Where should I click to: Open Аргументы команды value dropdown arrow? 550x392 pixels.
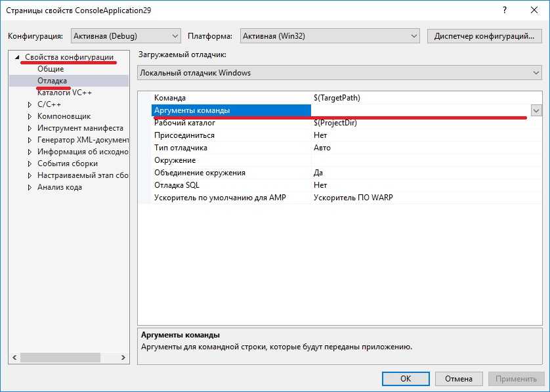coord(536,110)
